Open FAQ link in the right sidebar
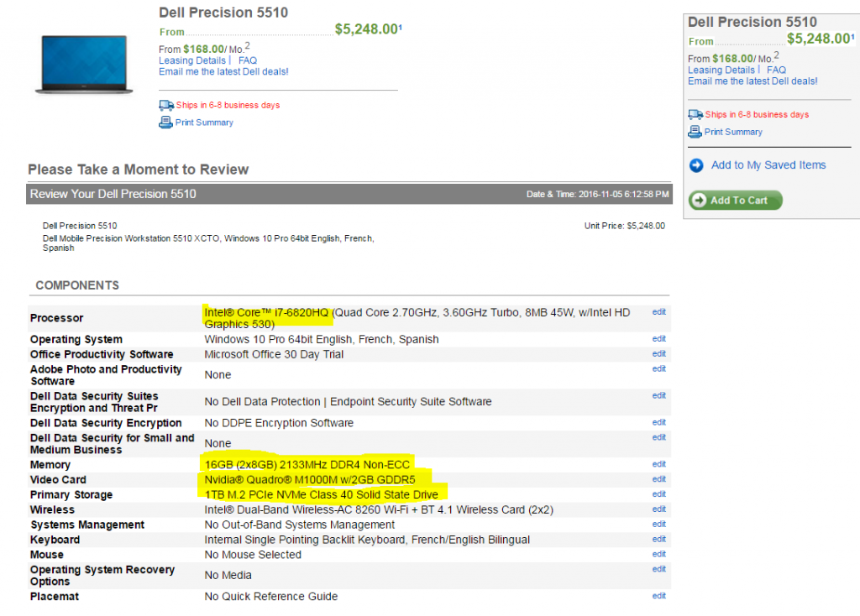The height and width of the screenshot is (616, 860). (x=776, y=70)
